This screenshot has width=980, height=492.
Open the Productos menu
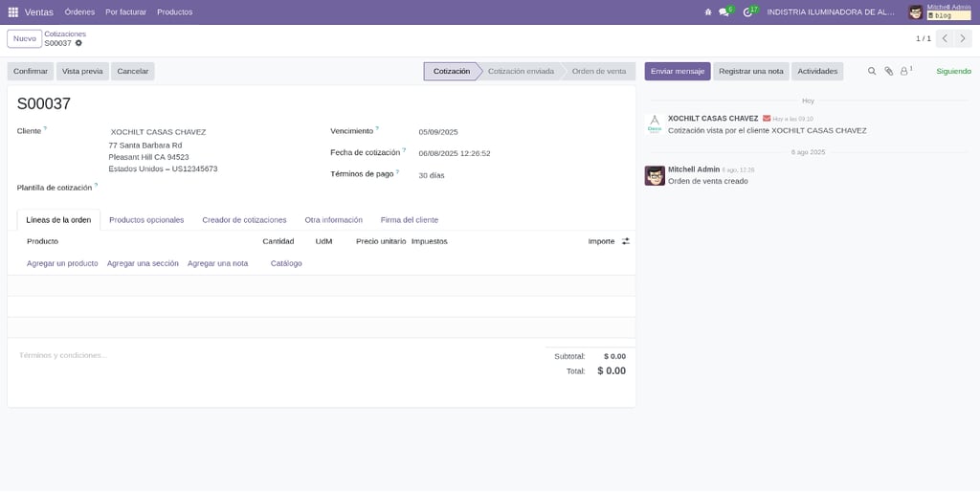coord(175,11)
